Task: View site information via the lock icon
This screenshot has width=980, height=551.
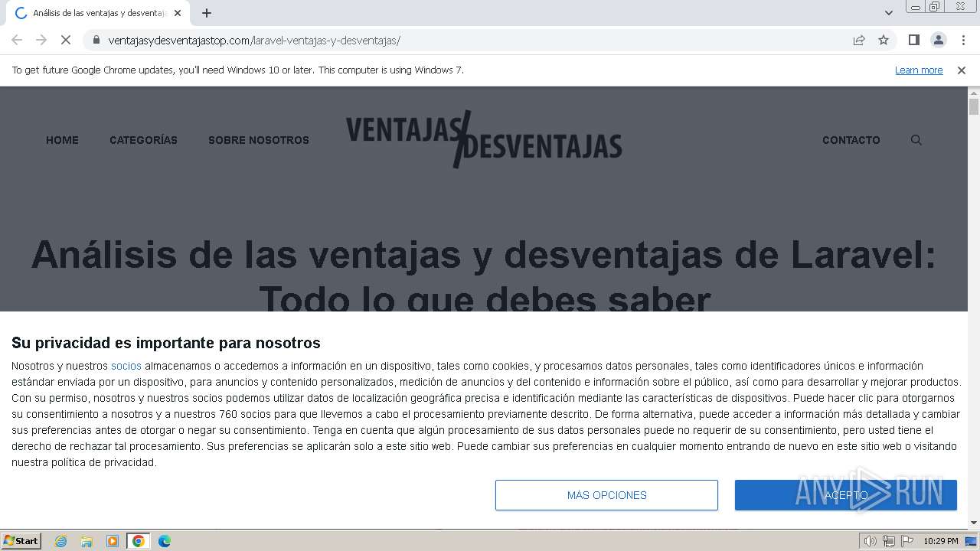Action: 96,40
